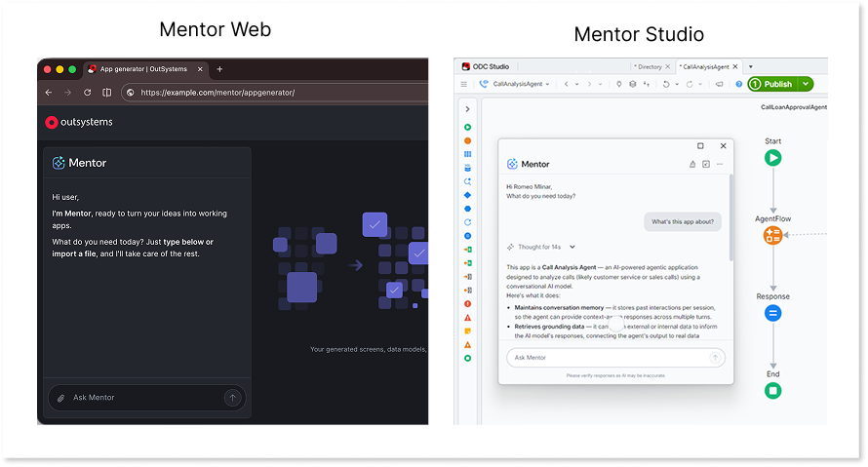The height and width of the screenshot is (467, 868).
Task: Select the green End node on the canvas
Action: 772,391
